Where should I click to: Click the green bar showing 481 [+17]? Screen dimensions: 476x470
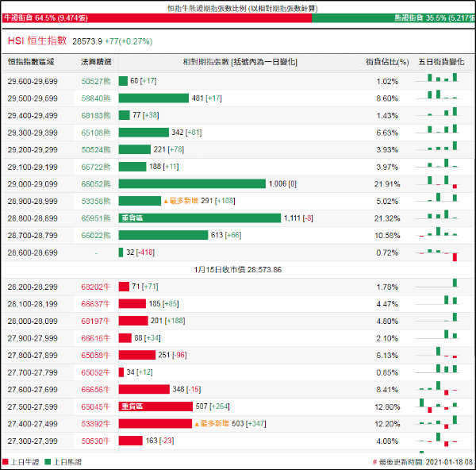pos(154,98)
